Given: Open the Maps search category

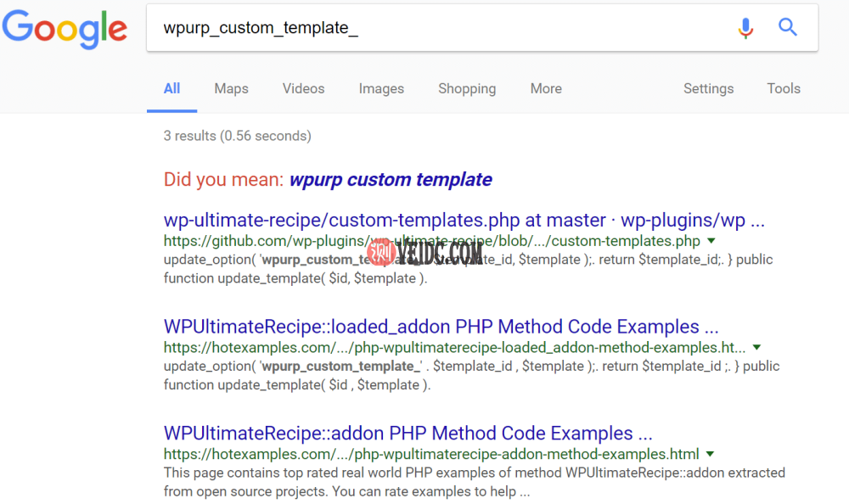Looking at the screenshot, I should point(230,88).
